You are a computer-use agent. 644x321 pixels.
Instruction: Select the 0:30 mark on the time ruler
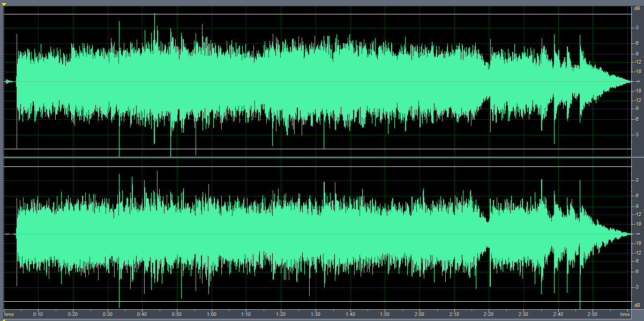pyautogui.click(x=108, y=314)
